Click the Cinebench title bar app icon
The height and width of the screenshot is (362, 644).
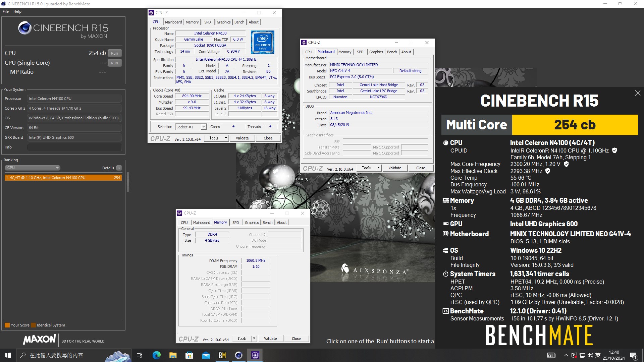(4, 4)
